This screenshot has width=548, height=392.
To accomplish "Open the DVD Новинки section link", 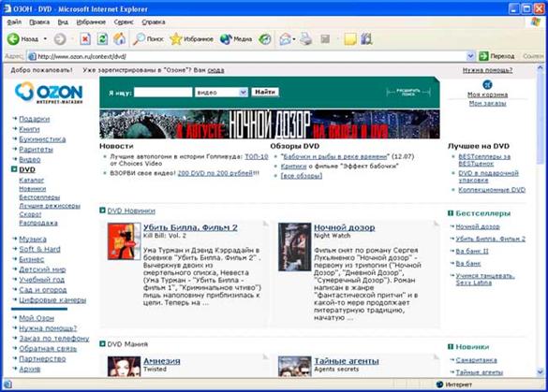I will 131,211.
